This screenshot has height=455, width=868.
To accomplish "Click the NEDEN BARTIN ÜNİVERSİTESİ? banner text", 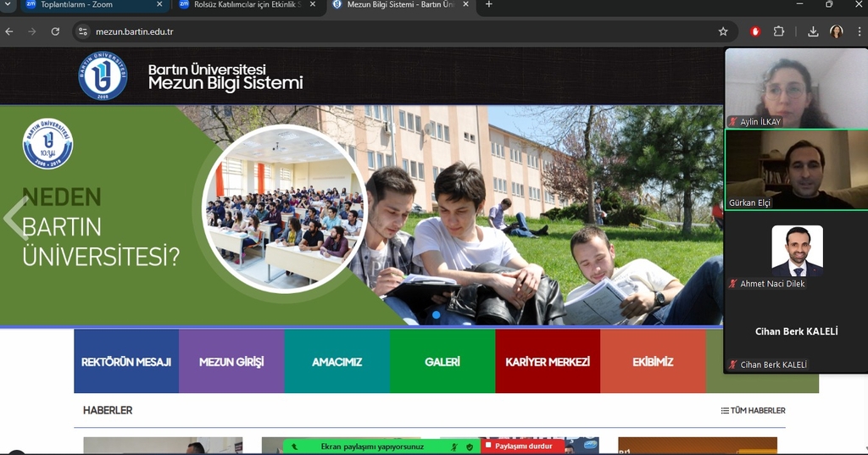I will coord(101,227).
